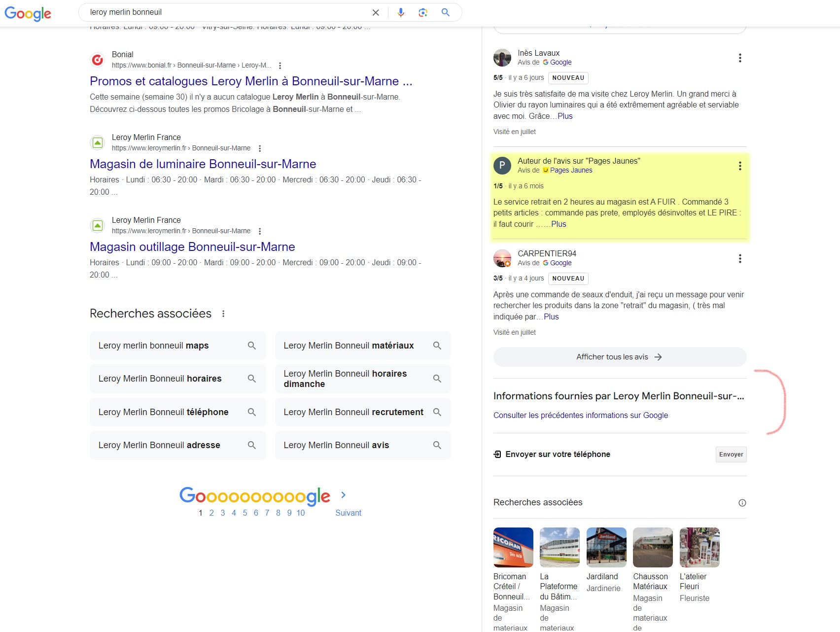Open options for Magasin de luminaire result
The height and width of the screenshot is (632, 840).
pyautogui.click(x=260, y=148)
